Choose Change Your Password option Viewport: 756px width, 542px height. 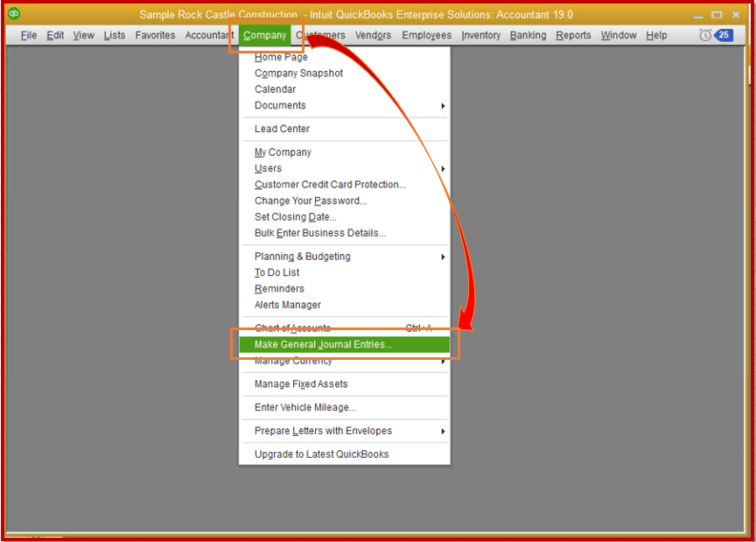click(x=345, y=201)
